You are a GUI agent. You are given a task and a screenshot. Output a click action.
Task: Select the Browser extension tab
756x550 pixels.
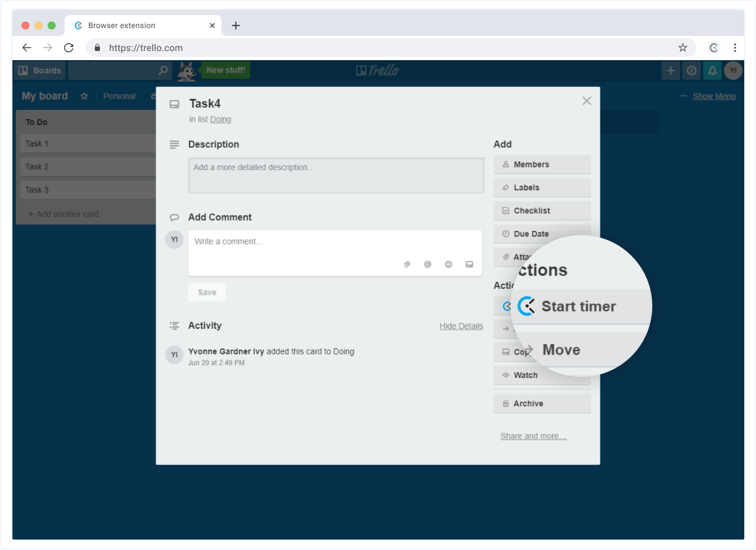(143, 26)
